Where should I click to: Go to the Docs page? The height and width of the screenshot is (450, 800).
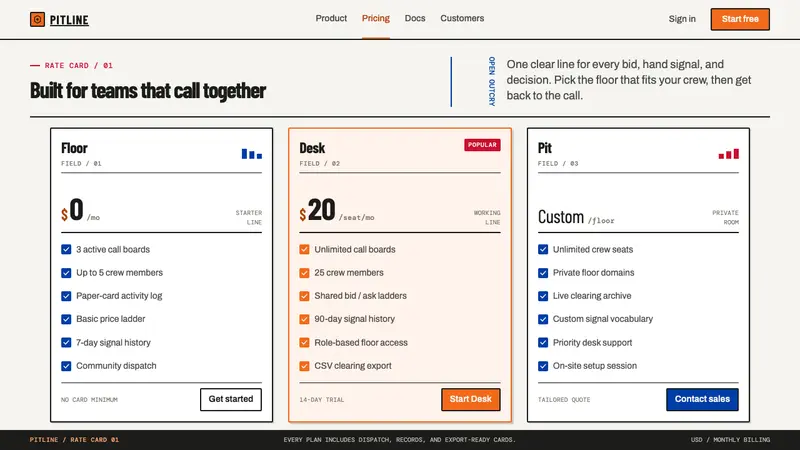(x=415, y=18)
